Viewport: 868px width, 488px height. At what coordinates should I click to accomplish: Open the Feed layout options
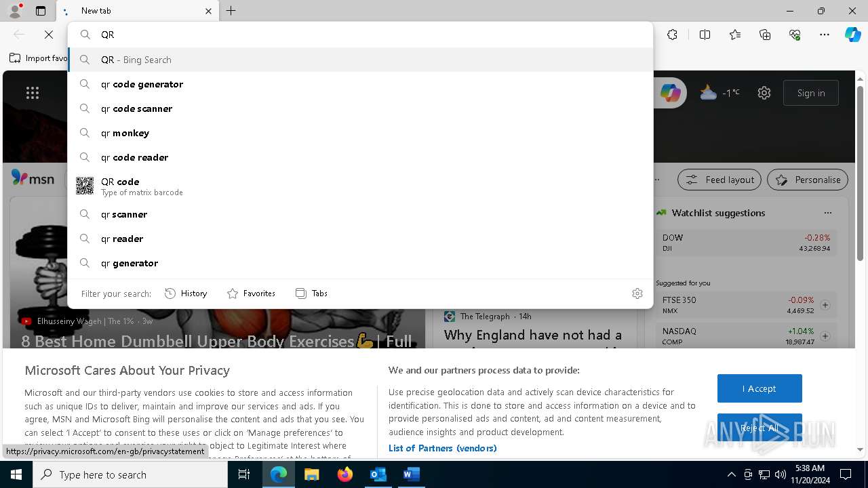[x=719, y=180]
